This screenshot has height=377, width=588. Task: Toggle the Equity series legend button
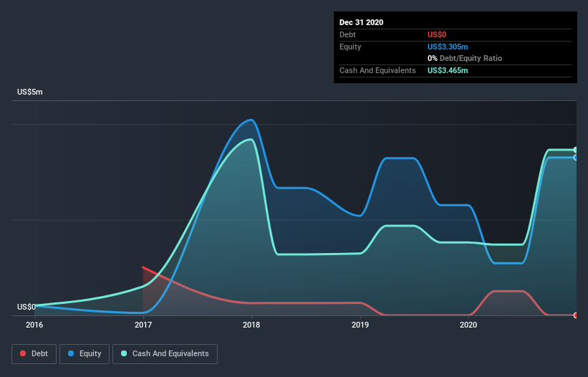pyautogui.click(x=85, y=354)
